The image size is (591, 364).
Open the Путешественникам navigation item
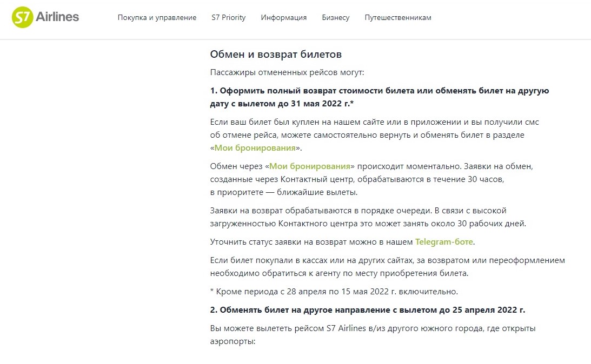click(398, 17)
